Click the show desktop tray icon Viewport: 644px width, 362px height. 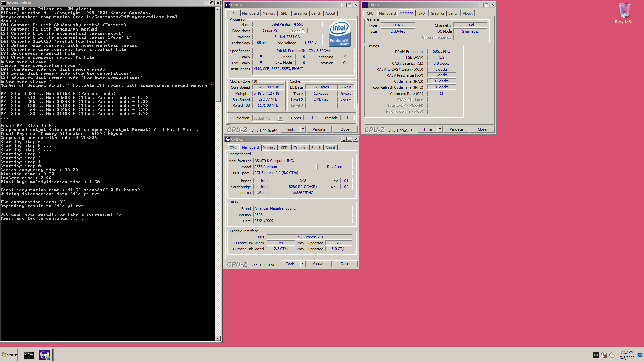[x=640, y=355]
